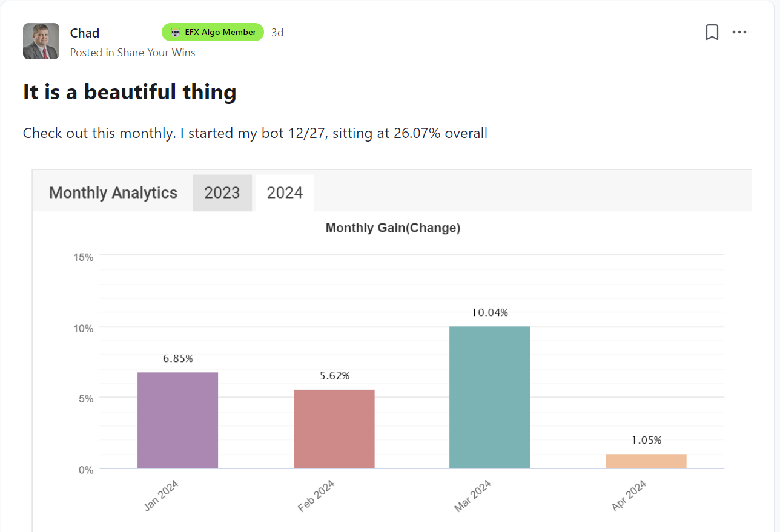The width and height of the screenshot is (780, 532).
Task: Click the Monthly Analytics heading
Action: [x=113, y=193]
